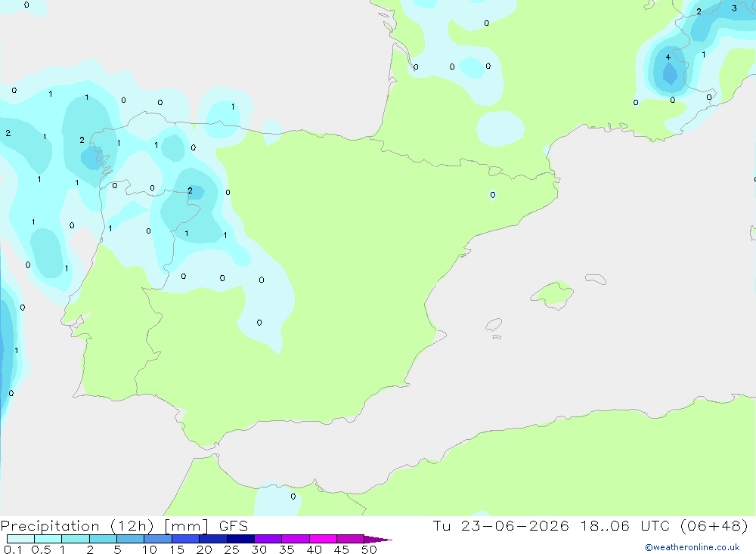Click the "20" legend scale label
The height and width of the screenshot is (554, 756).
pos(204,549)
